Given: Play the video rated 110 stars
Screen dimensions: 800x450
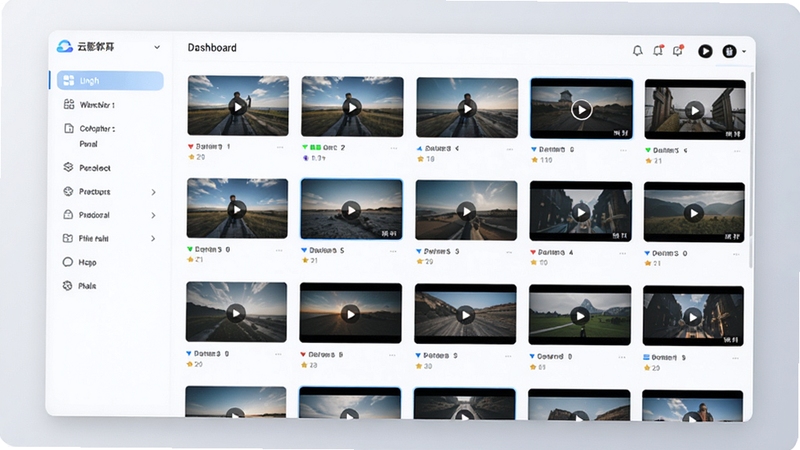Looking at the screenshot, I should (x=581, y=109).
